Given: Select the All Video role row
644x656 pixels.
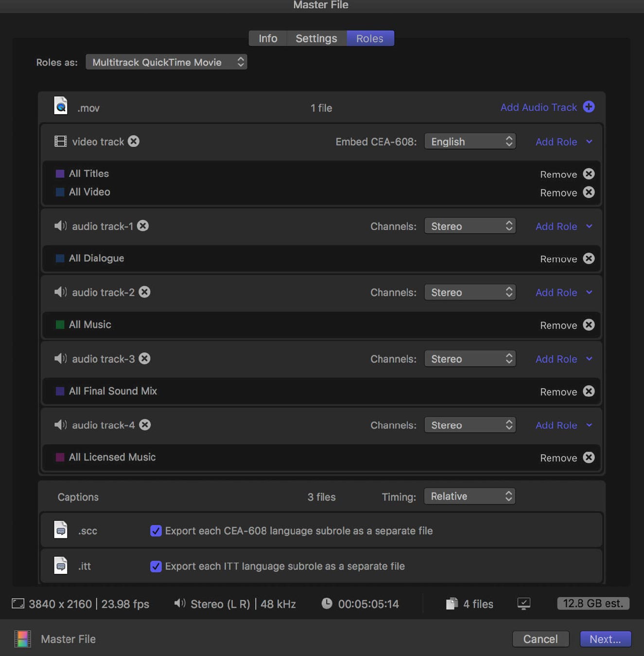Looking at the screenshot, I should pos(321,192).
